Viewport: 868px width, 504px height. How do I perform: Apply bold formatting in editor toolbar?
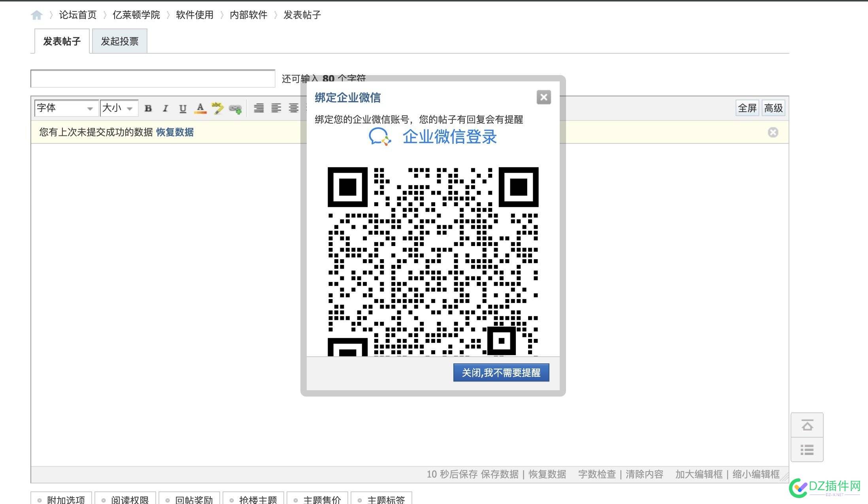[x=148, y=108]
